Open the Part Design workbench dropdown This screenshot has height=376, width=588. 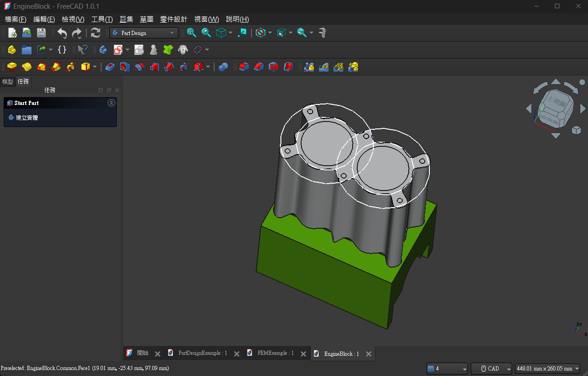click(x=144, y=33)
